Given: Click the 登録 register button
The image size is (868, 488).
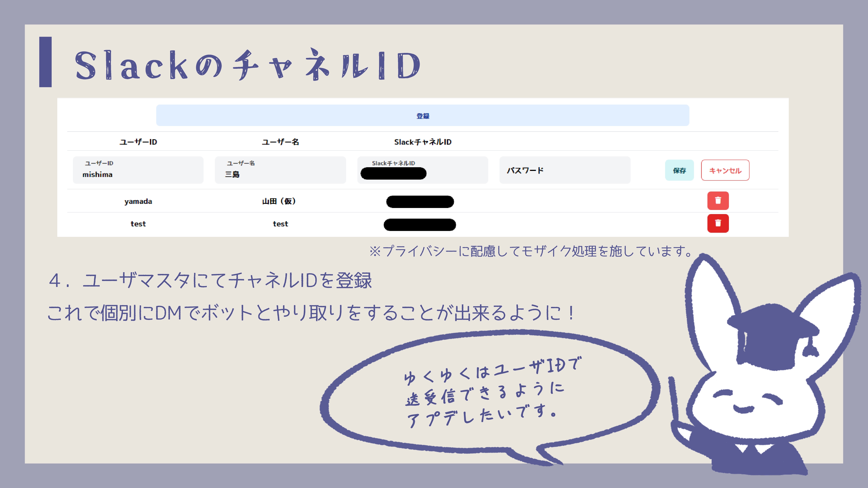Looking at the screenshot, I should [x=422, y=116].
